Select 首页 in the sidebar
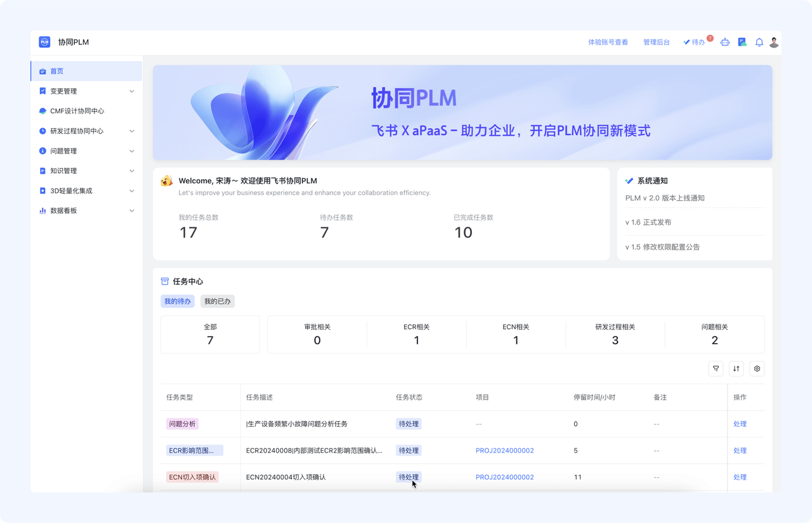812x523 pixels. pos(86,71)
